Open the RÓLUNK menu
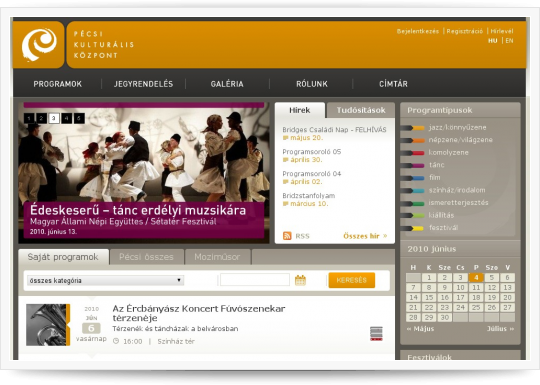 (x=312, y=84)
